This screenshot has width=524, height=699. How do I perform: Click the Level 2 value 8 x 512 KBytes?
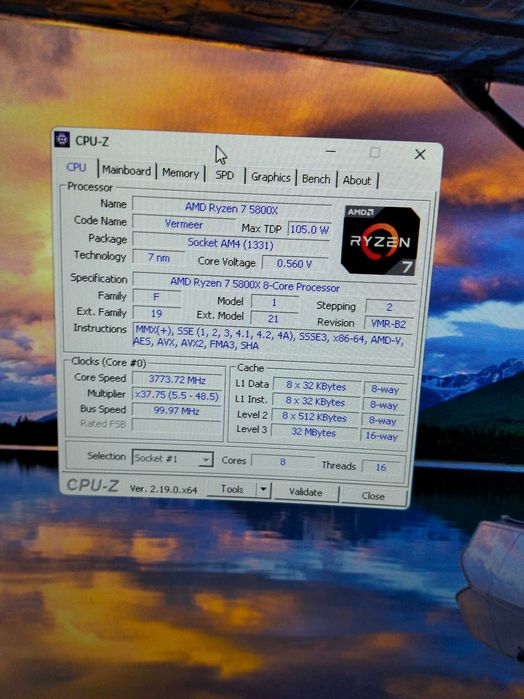314,418
